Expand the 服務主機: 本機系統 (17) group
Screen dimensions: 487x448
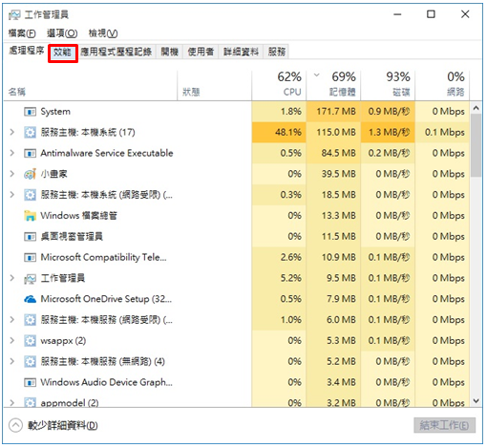coord(12,132)
